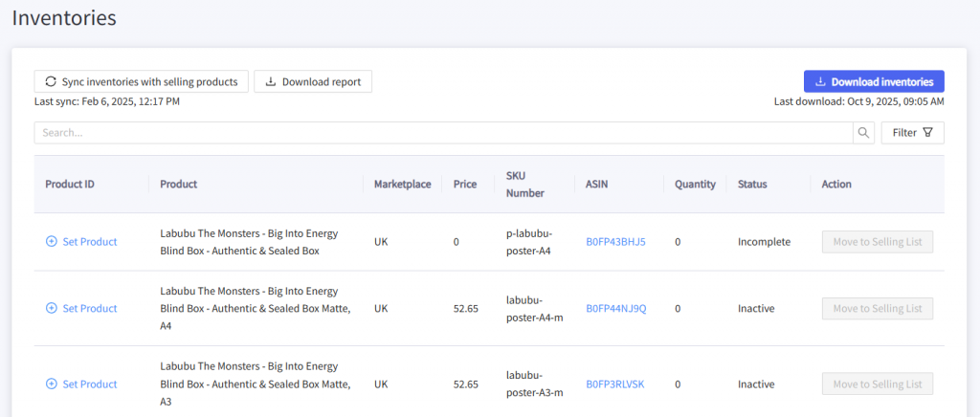Set Product for the Incomplete row
Image resolution: width=980 pixels, height=417 pixels.
89,242
